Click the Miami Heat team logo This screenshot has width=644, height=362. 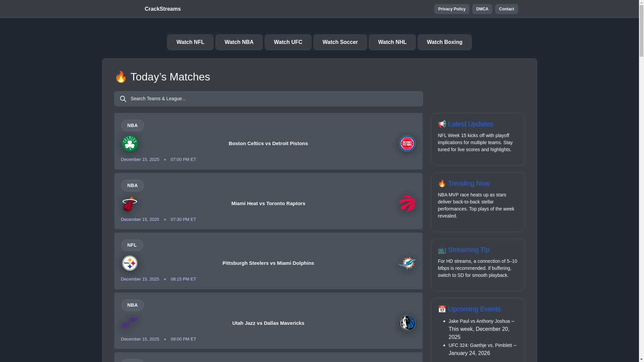point(129,203)
